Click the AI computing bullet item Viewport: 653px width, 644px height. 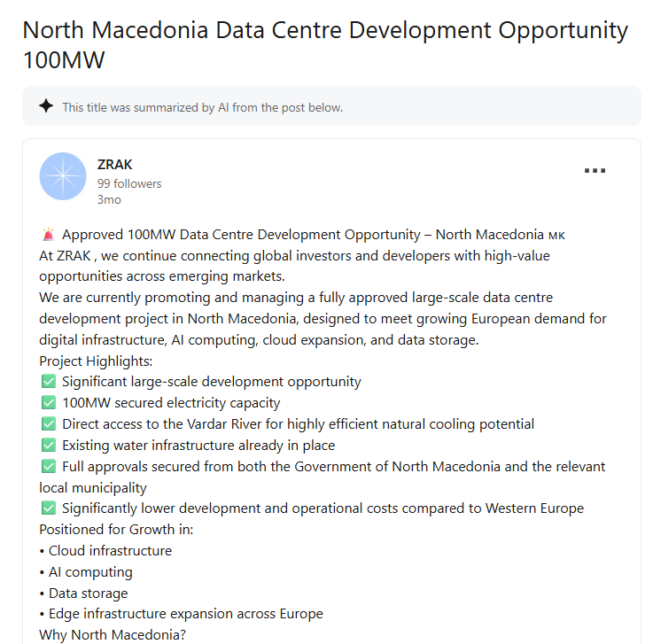click(86, 571)
